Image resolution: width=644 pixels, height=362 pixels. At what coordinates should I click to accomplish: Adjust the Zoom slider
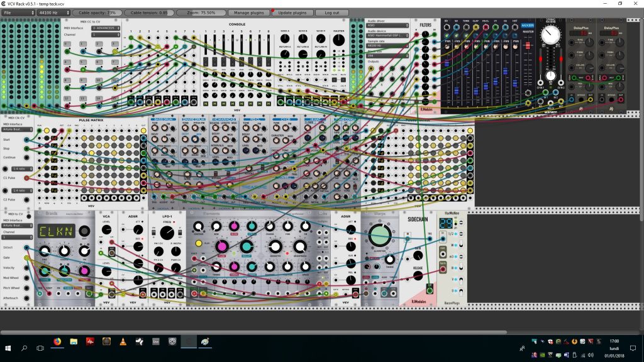point(201,13)
